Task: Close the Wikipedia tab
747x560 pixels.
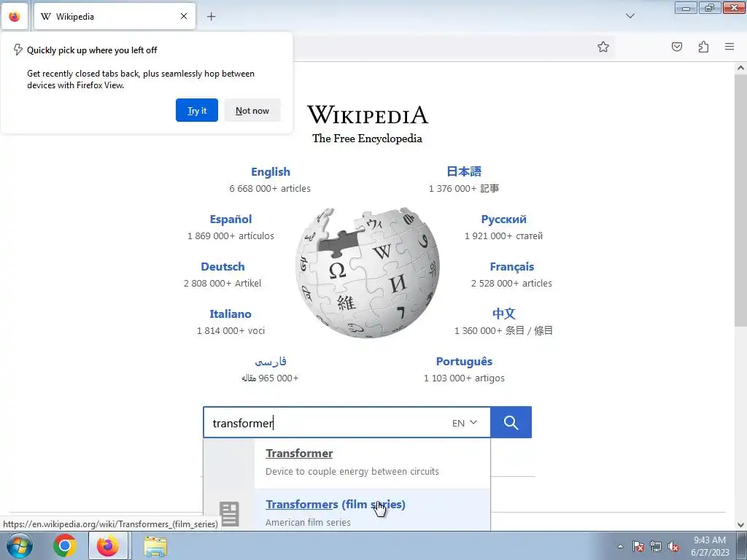Action: 183,16
